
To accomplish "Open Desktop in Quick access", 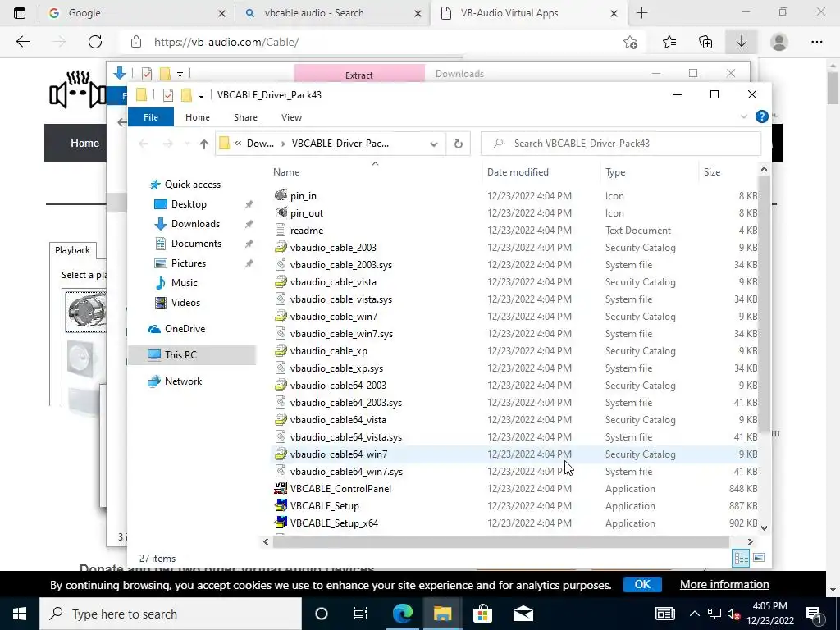I will click(189, 204).
